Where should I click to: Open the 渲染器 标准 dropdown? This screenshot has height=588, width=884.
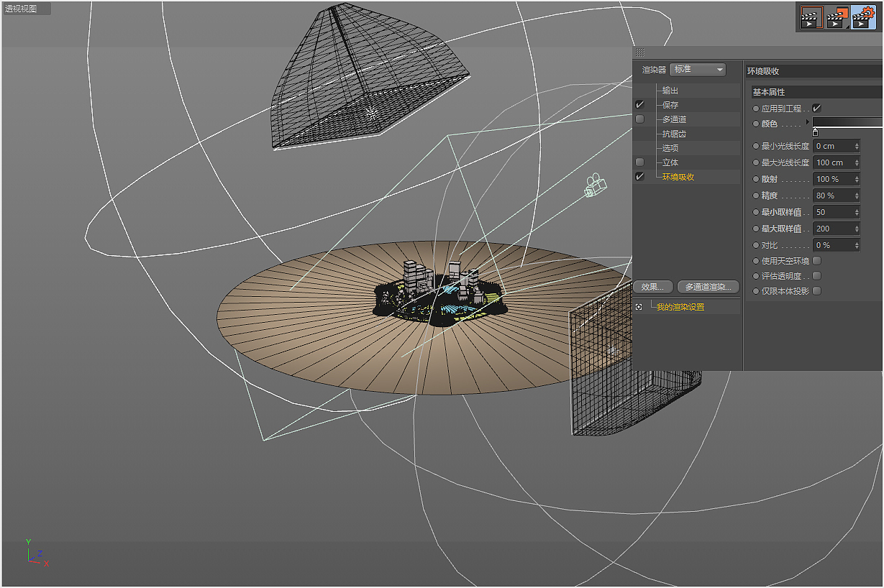click(698, 70)
